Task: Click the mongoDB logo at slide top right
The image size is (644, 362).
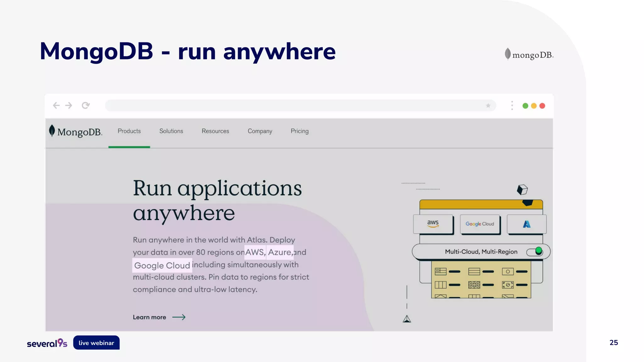Action: point(529,55)
